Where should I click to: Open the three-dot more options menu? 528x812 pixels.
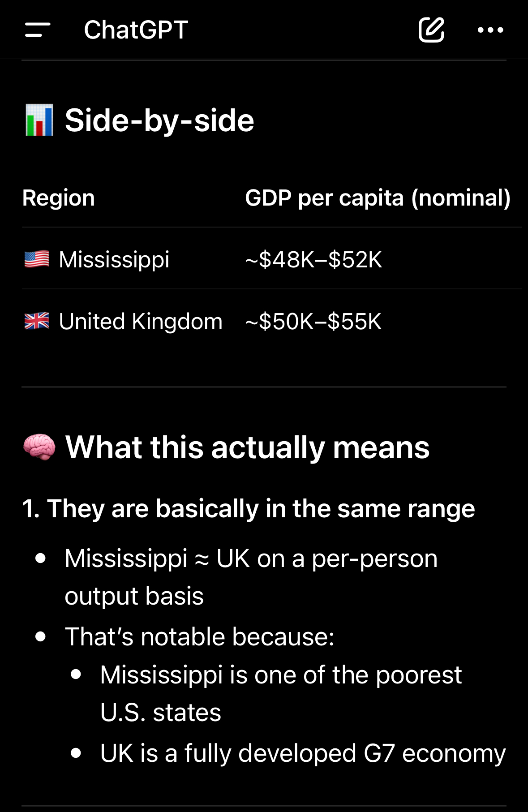coord(490,30)
